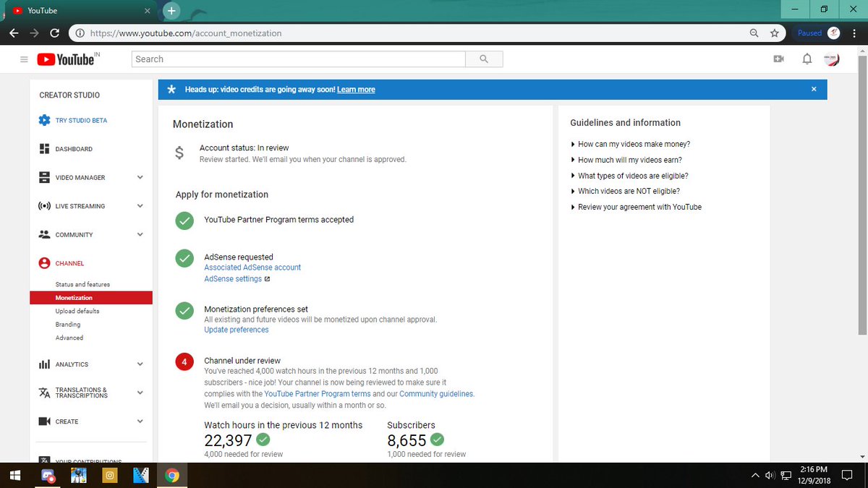Dismiss the video credits banner

tap(814, 89)
